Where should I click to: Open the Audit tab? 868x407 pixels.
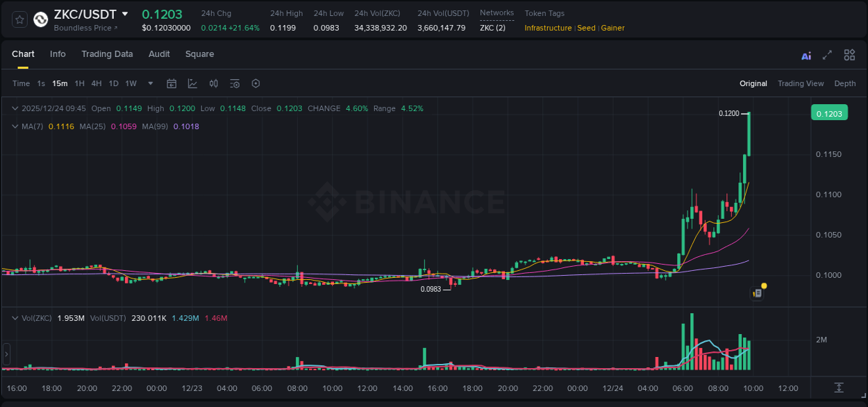click(x=159, y=54)
